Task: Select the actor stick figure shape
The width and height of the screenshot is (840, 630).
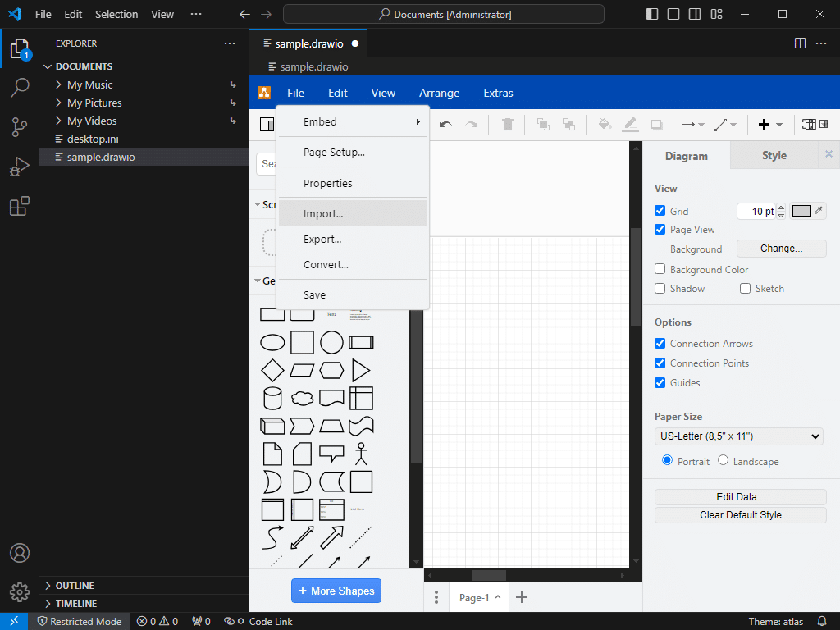Action: (x=361, y=454)
